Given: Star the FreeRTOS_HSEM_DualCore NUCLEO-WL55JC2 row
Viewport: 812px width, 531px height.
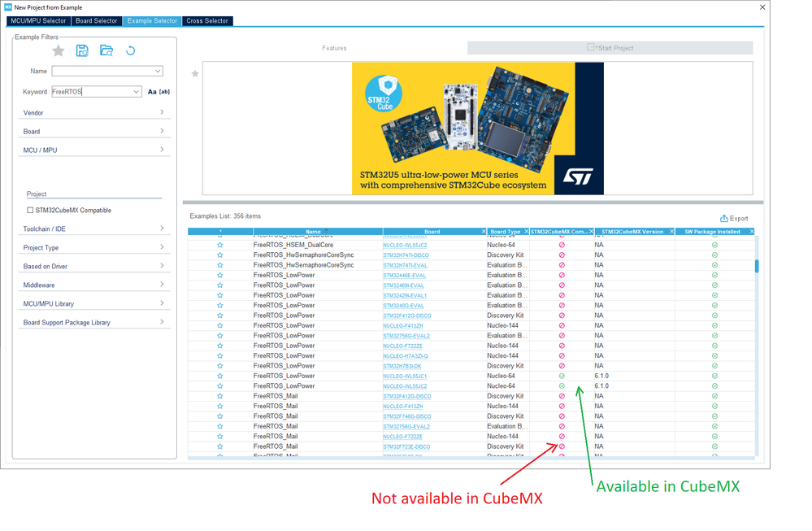Looking at the screenshot, I should 220,245.
